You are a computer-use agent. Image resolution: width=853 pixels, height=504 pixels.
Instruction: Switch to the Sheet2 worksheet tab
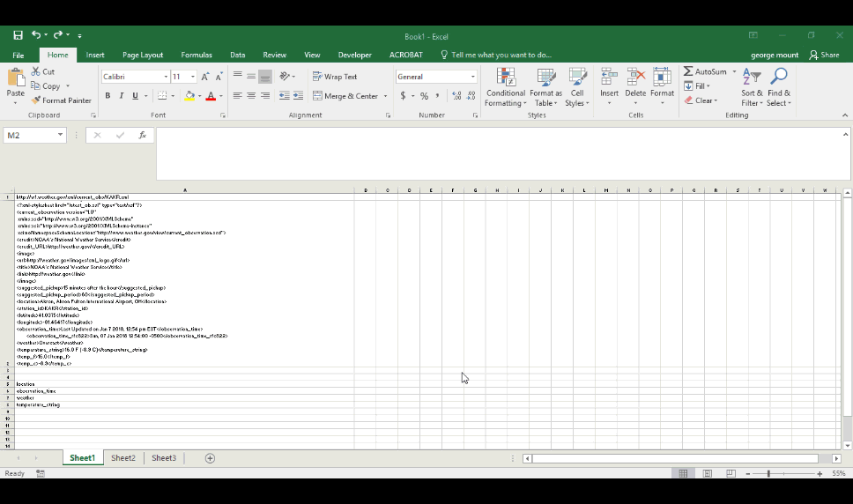123,458
